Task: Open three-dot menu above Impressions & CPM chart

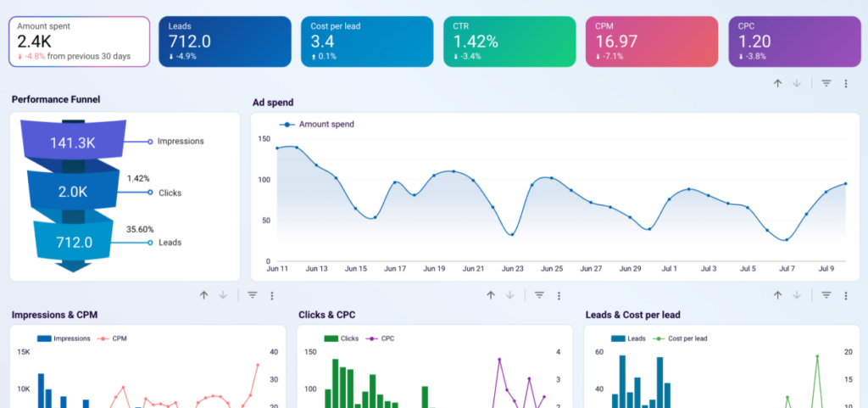Action: [272, 296]
